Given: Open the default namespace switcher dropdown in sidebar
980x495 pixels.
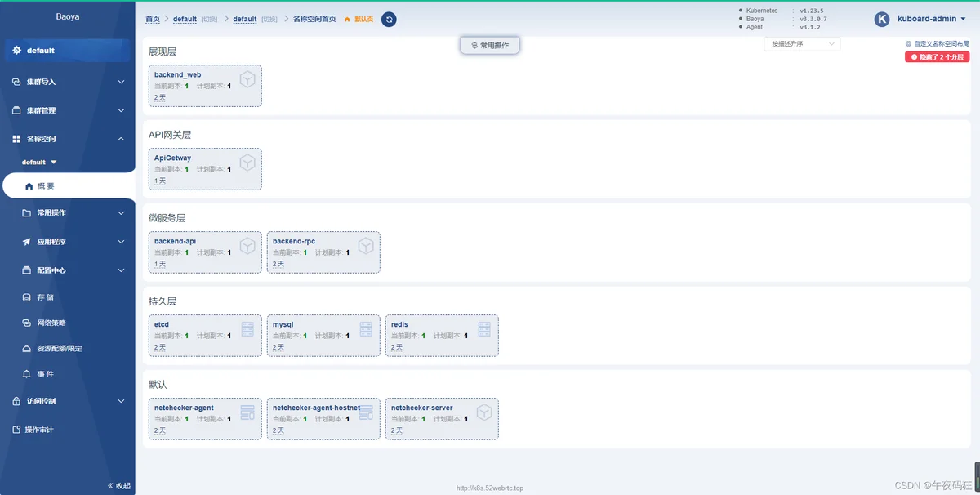Looking at the screenshot, I should (39, 163).
